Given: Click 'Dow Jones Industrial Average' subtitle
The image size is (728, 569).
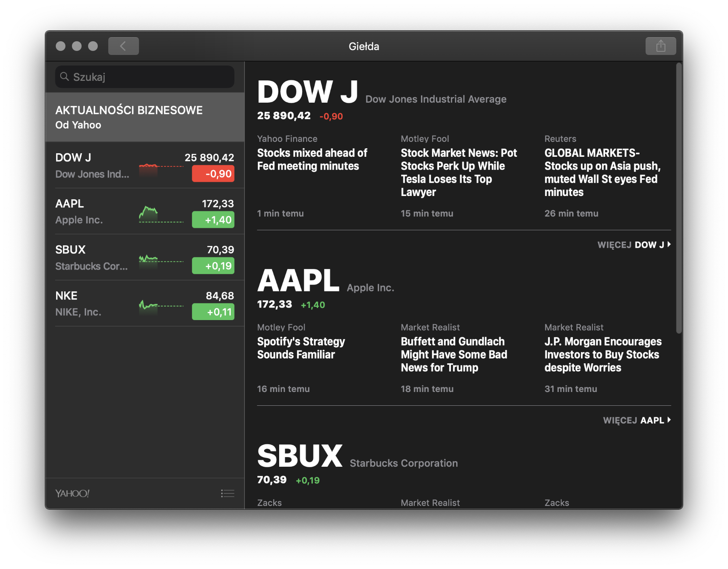Looking at the screenshot, I should [436, 99].
